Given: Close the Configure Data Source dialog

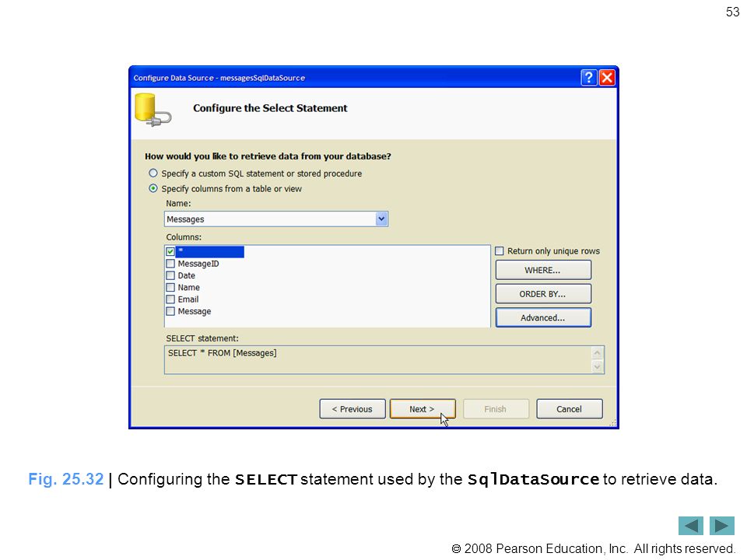Looking at the screenshot, I should tap(607, 78).
